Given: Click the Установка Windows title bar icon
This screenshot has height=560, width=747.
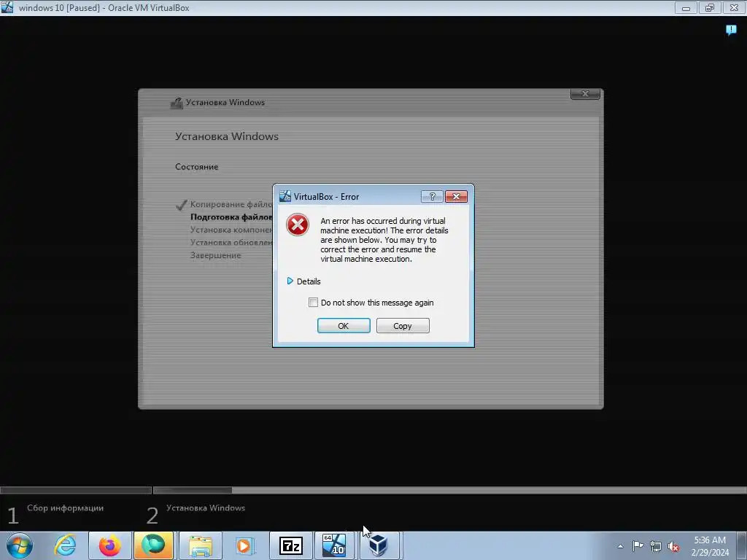Looking at the screenshot, I should point(177,103).
